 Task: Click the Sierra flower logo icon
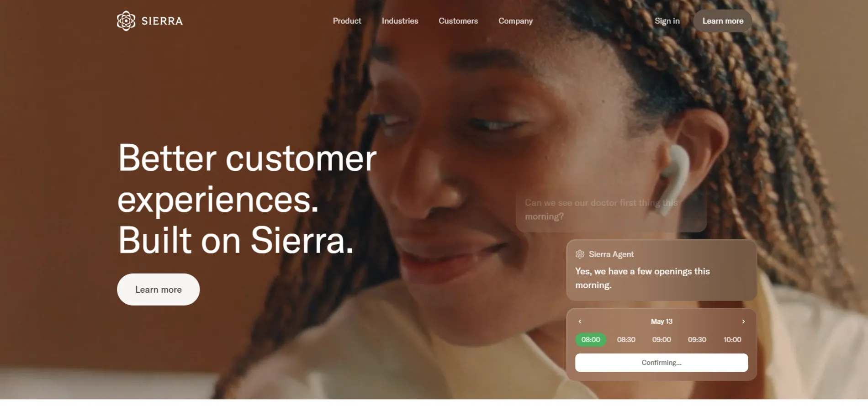[126, 21]
